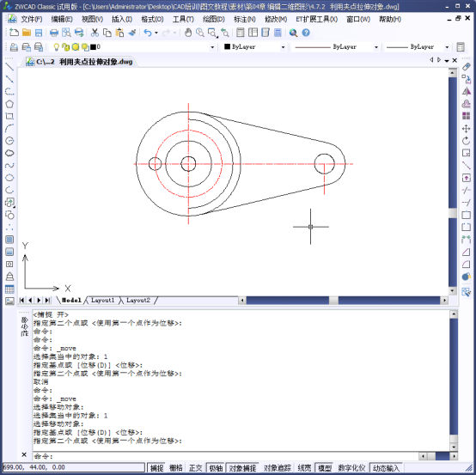Select the Line drawing tool
This screenshot has height=475, width=476.
tap(9, 67)
